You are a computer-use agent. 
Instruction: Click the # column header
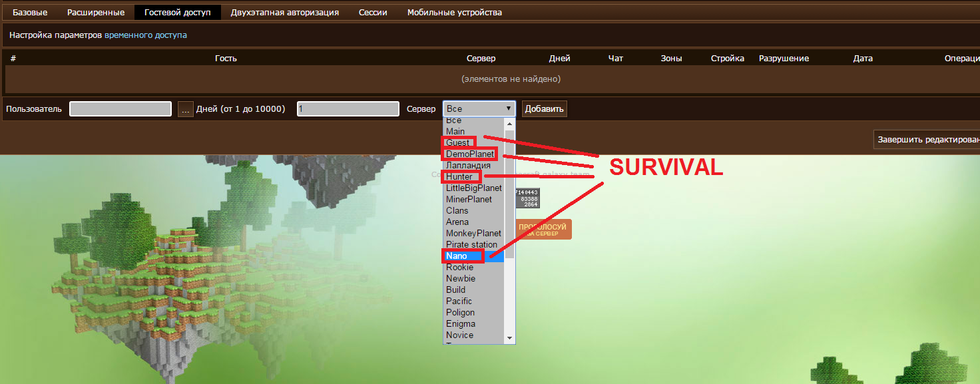(13, 58)
